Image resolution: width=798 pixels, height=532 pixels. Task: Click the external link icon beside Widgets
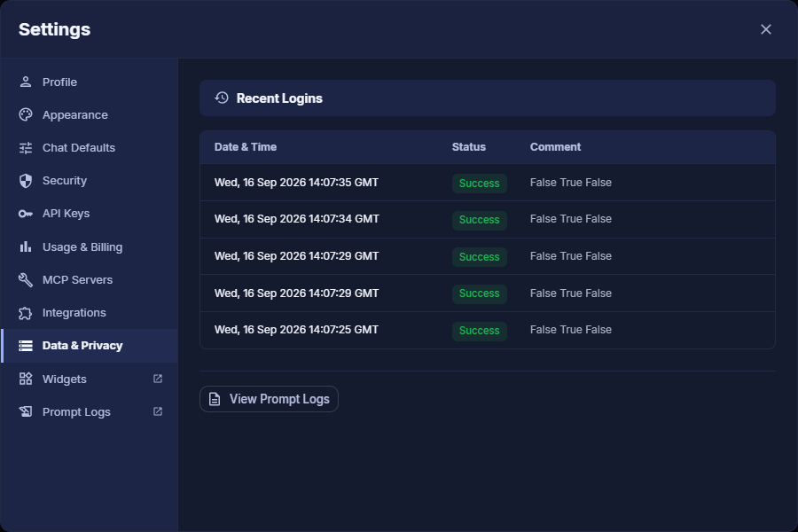click(x=158, y=379)
